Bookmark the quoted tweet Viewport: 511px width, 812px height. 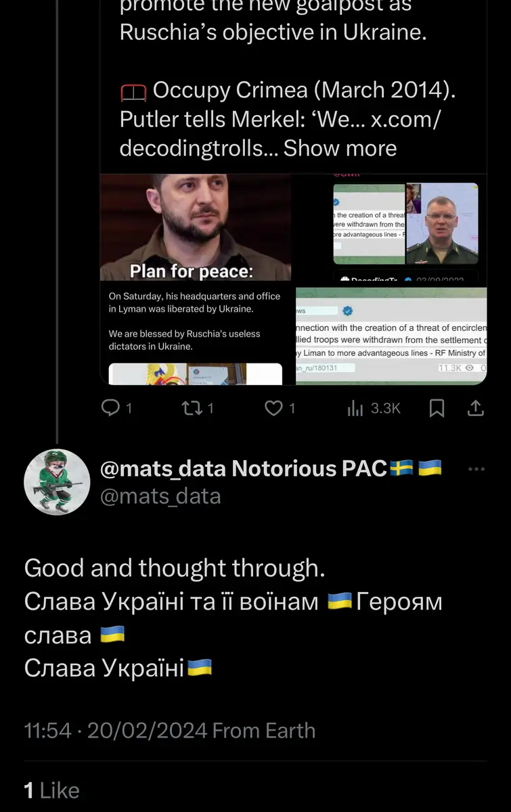[437, 407]
